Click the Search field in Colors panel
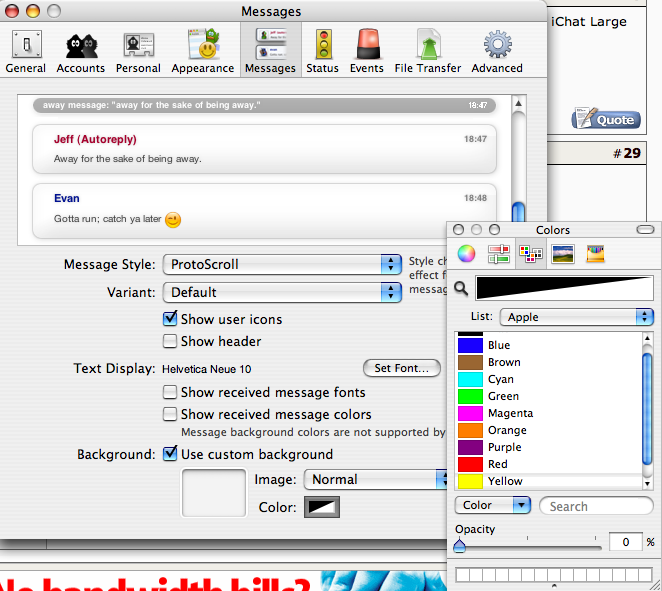Image resolution: width=662 pixels, height=591 pixels. click(x=596, y=506)
